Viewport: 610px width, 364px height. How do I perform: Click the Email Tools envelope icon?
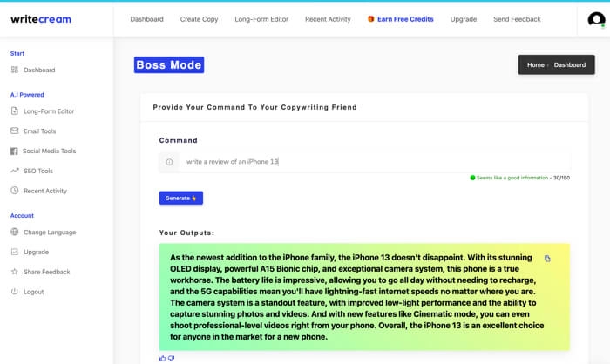coord(15,131)
